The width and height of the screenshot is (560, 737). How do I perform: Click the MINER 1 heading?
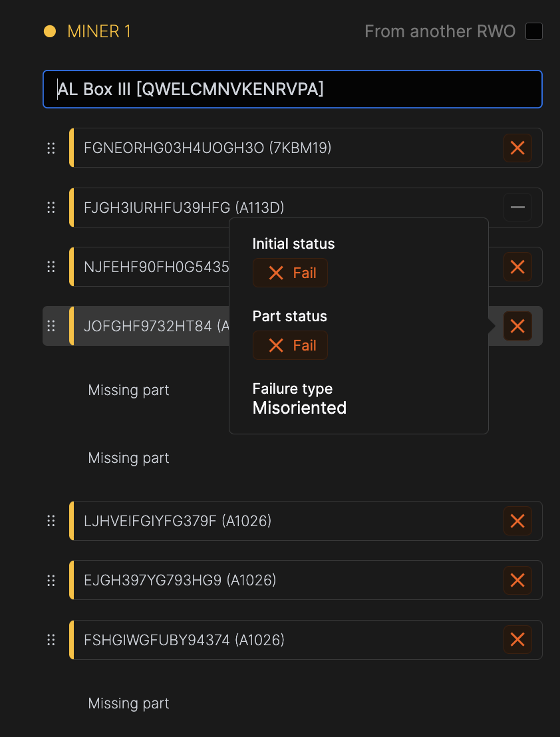(x=100, y=31)
